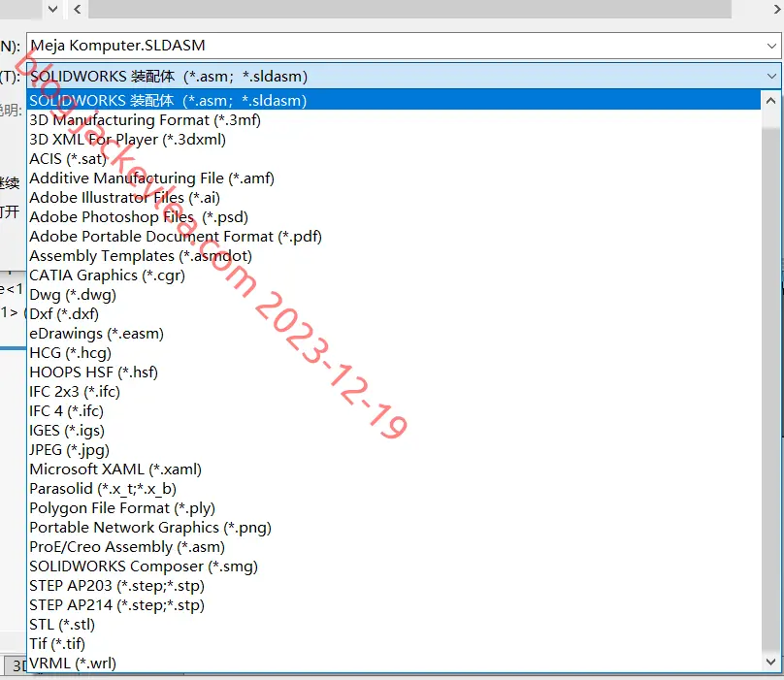784x680 pixels.
Task: Select Adobe Photoshop Files (*.psd)
Action: tap(394, 217)
